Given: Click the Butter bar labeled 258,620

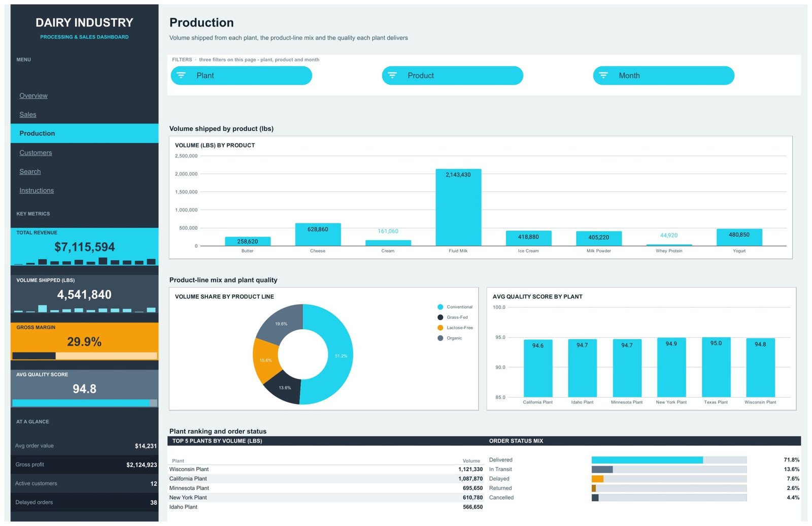Looking at the screenshot, I should click(248, 242).
